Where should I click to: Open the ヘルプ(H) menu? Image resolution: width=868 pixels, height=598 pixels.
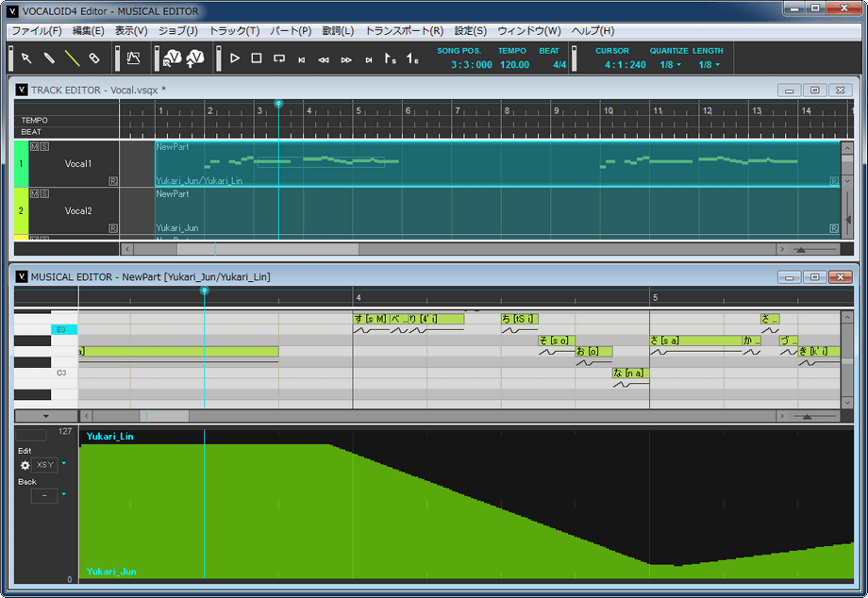pos(593,31)
